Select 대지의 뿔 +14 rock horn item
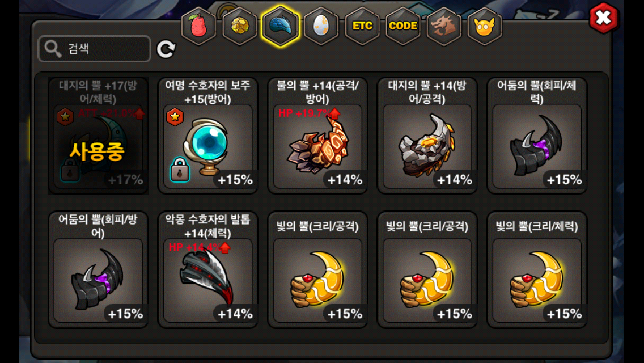 click(x=427, y=136)
